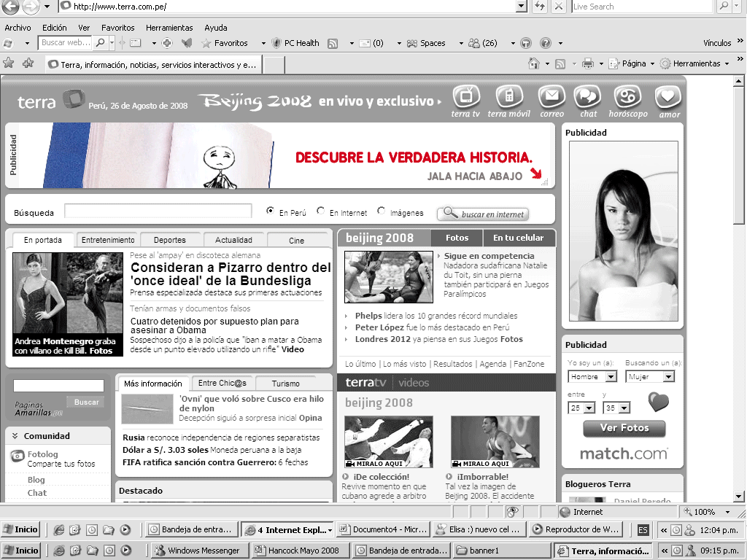Click the MSN butterfly toolbar icon

coord(187,43)
